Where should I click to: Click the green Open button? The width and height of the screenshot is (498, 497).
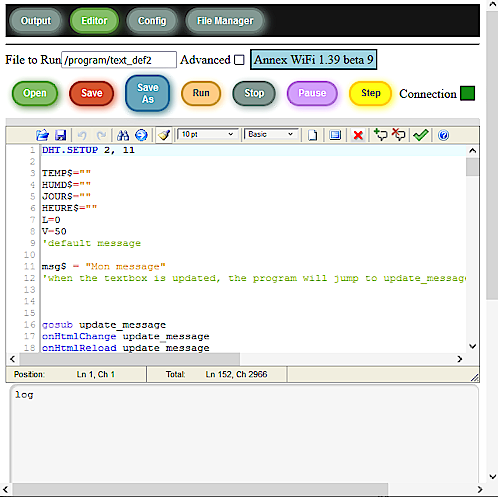[35, 93]
